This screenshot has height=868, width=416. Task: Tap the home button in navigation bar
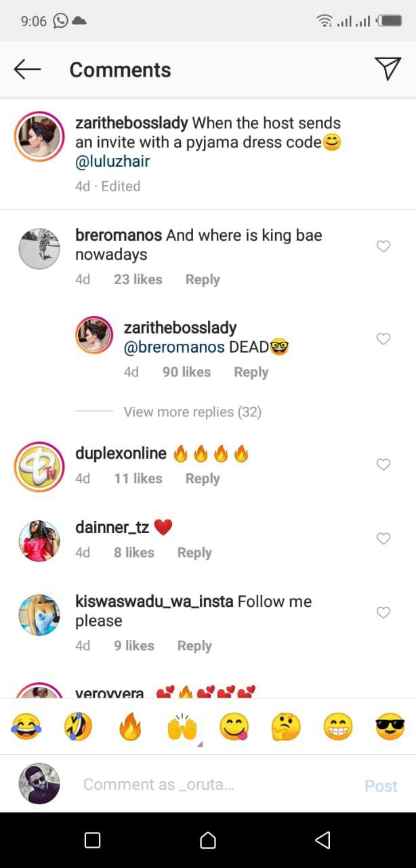(207, 840)
